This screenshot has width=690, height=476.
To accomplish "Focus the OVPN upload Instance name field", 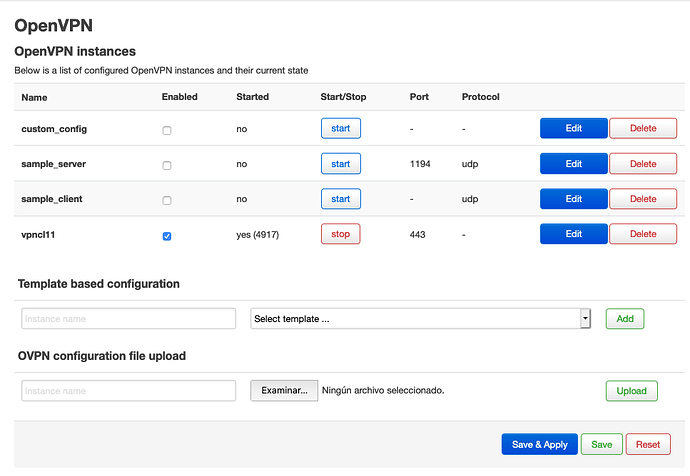I will 128,391.
